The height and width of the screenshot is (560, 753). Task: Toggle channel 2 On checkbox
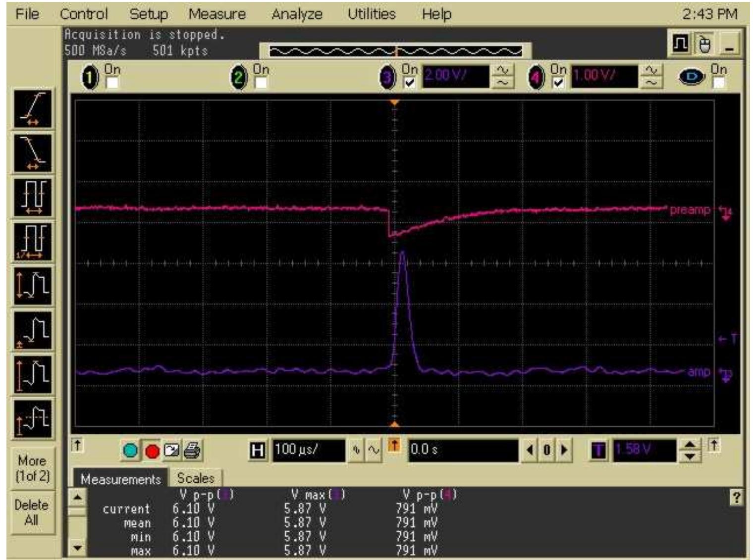tap(261, 82)
